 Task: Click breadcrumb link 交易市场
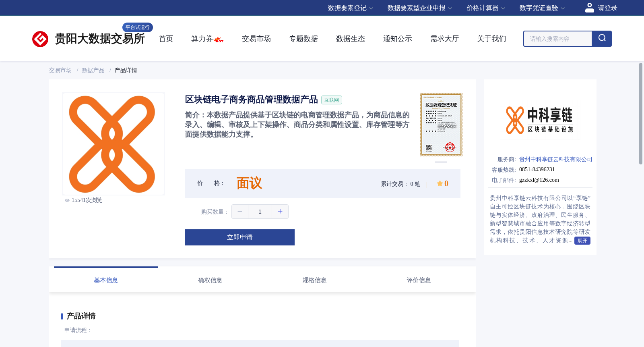coord(60,71)
